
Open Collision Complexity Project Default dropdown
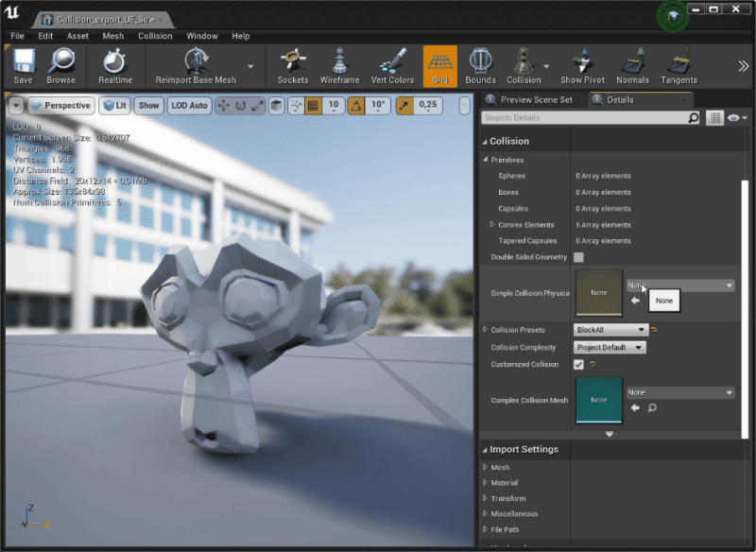pos(610,348)
